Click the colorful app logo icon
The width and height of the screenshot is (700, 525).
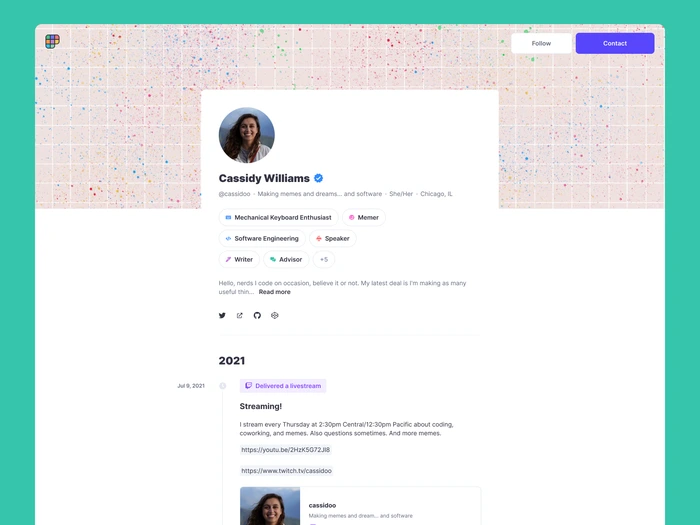52,42
